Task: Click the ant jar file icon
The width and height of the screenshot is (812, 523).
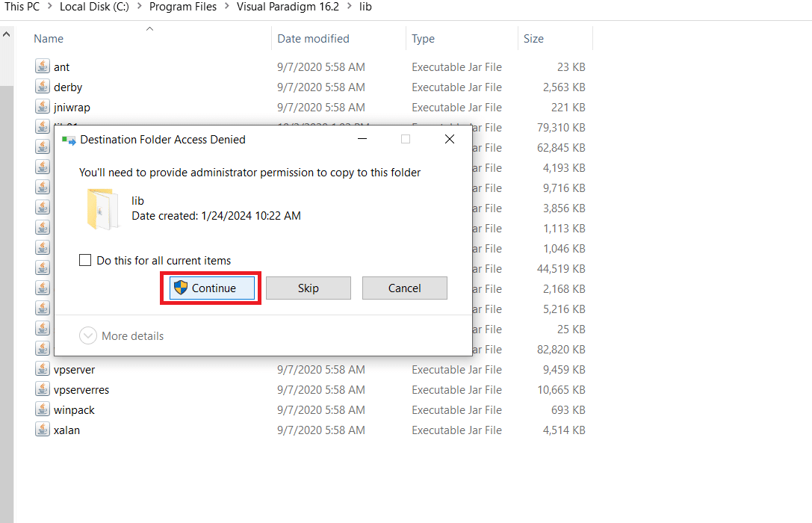Action: [x=43, y=66]
